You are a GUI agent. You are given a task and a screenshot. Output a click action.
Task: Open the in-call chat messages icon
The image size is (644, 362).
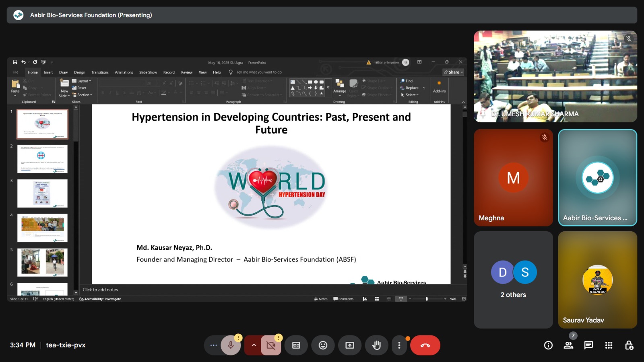pos(588,345)
